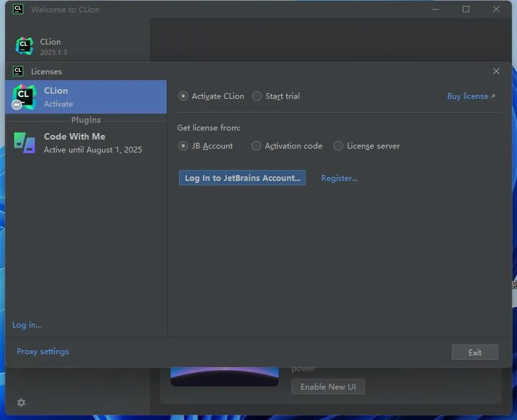This screenshot has height=420, width=517.
Task: Click Log In to JetBrains Account button
Action: coord(242,178)
